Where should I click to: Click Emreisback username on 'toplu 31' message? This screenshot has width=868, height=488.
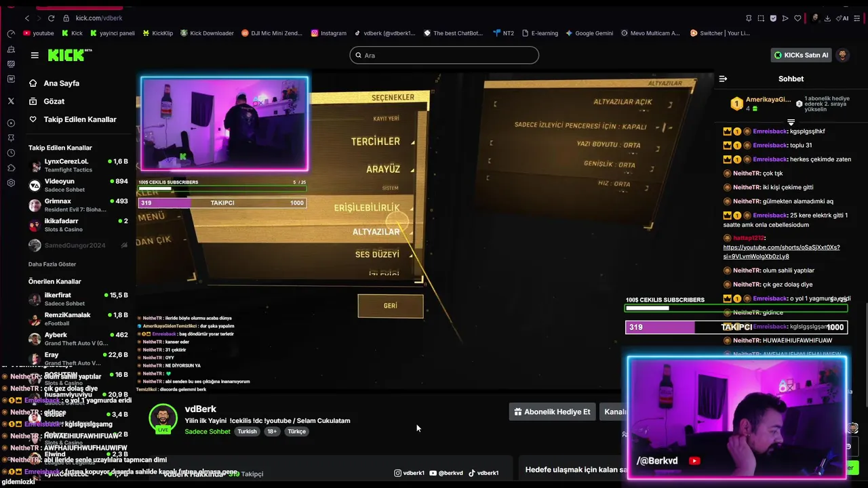770,146
